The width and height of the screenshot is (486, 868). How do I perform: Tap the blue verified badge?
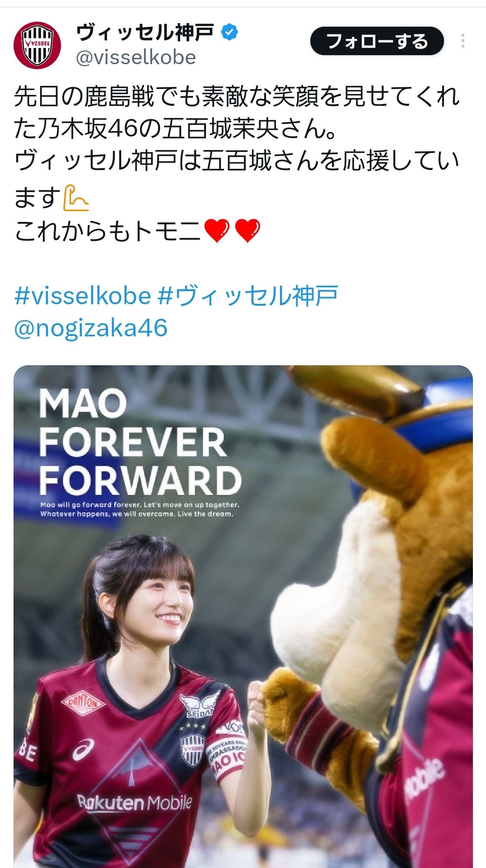[x=229, y=32]
